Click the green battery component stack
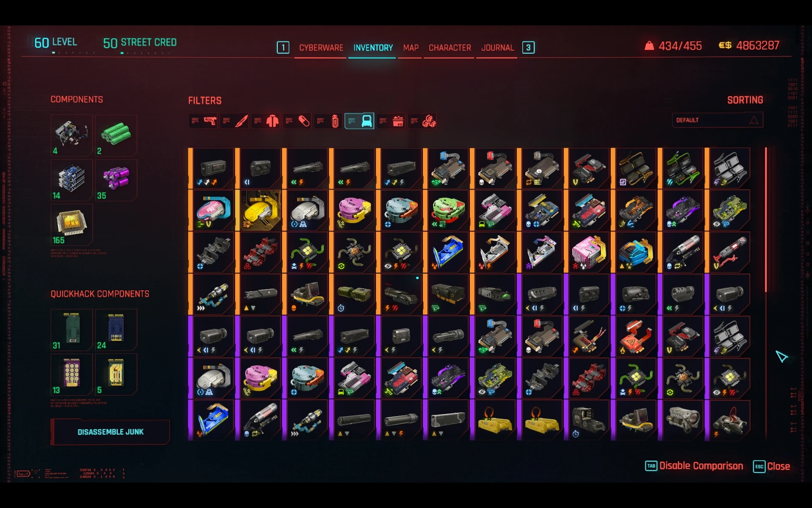The width and height of the screenshot is (812, 508). [x=115, y=135]
